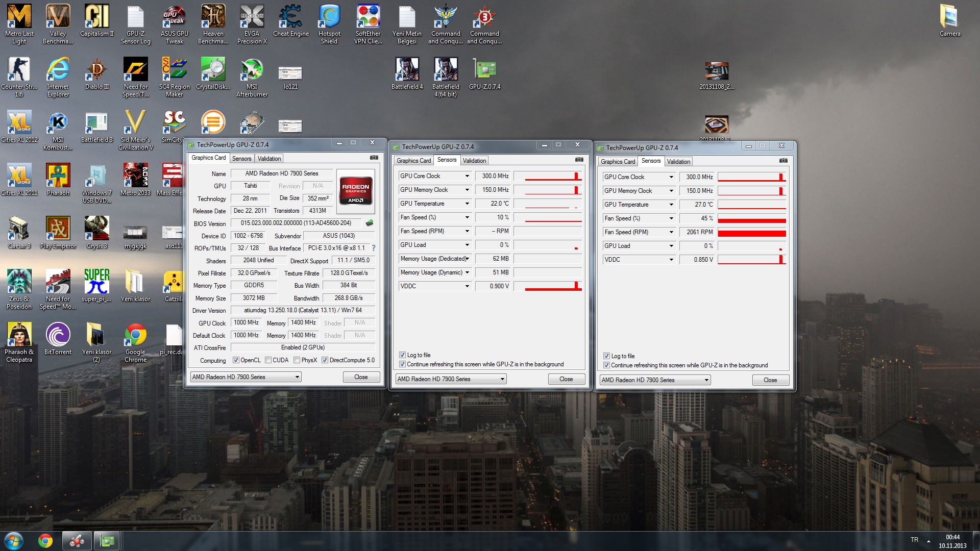Open the AMD Radeon HD 7900 Series selector in first window
Image resolution: width=980 pixels, height=551 pixels.
coord(246,377)
